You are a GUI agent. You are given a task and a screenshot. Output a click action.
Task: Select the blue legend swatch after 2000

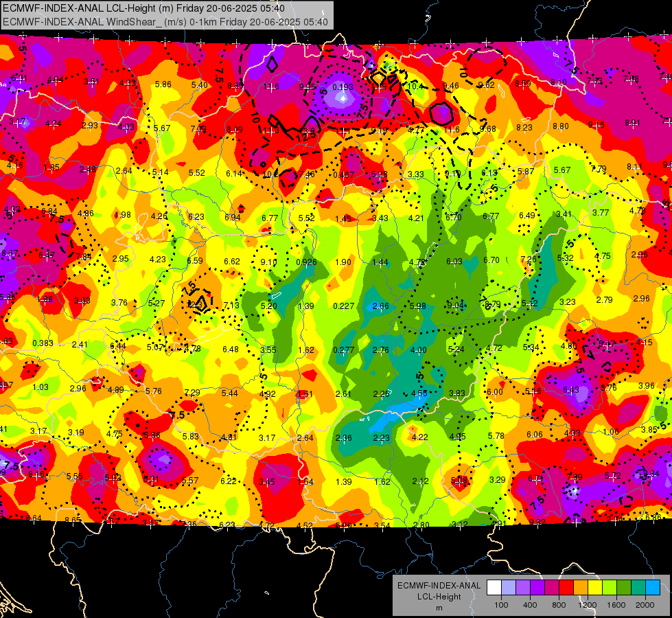tap(653, 588)
